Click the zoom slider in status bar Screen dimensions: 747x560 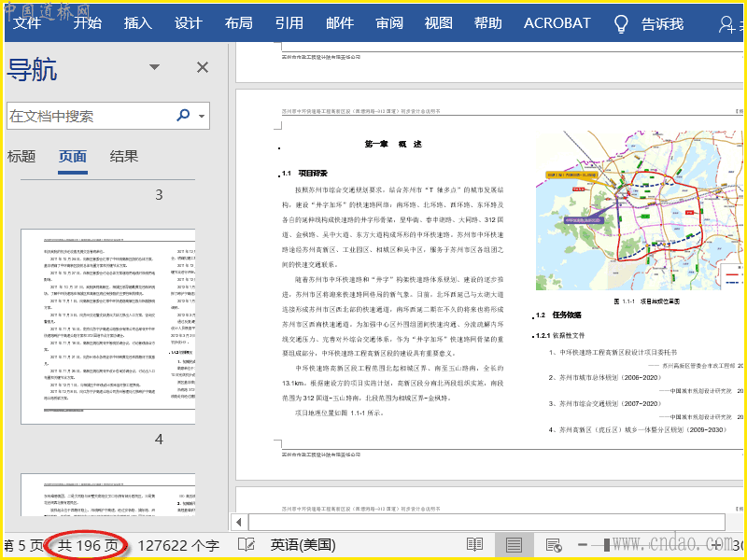[607, 545]
